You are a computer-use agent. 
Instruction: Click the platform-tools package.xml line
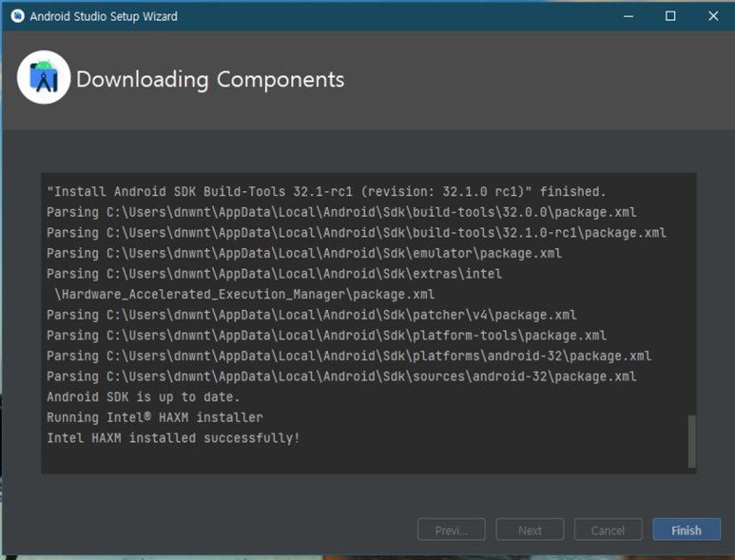point(327,336)
